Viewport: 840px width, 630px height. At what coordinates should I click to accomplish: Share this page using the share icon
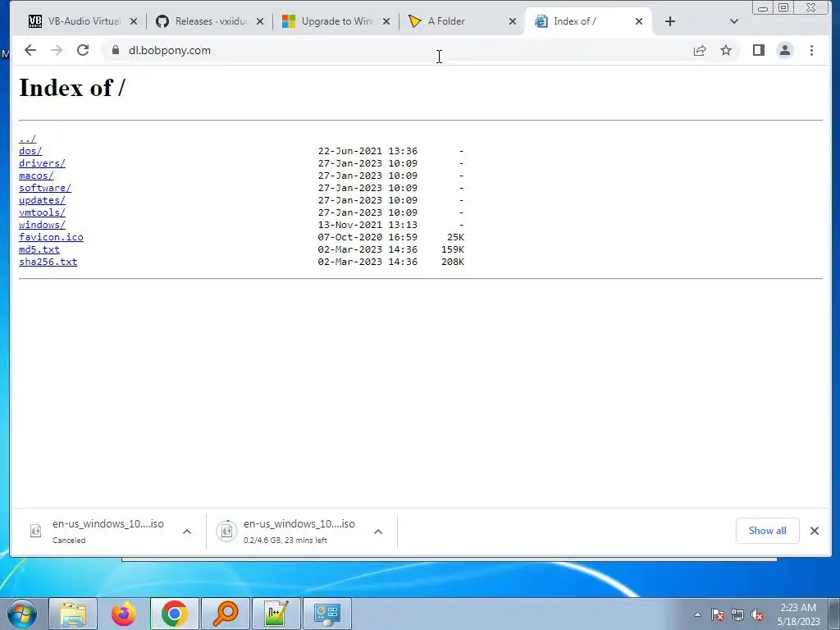(x=700, y=50)
